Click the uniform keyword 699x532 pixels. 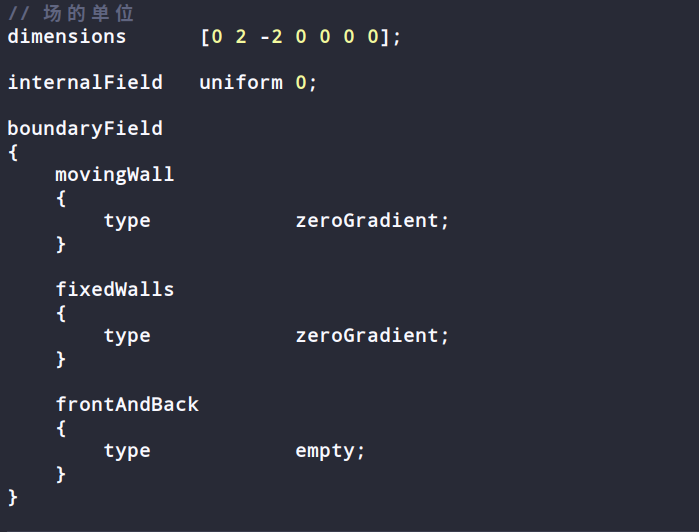241,82
